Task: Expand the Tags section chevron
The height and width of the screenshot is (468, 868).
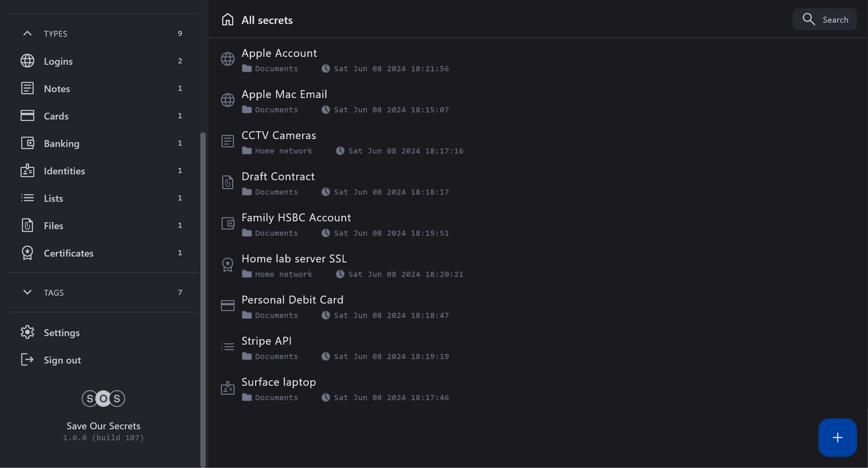Action: click(27, 292)
